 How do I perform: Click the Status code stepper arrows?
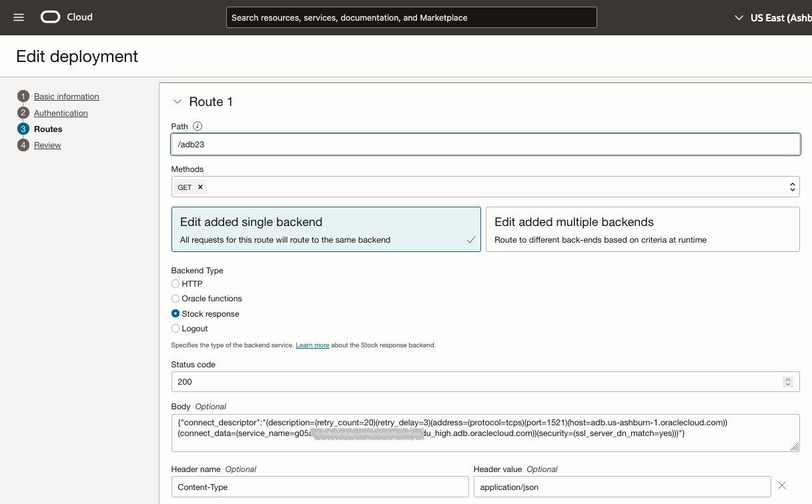click(788, 382)
